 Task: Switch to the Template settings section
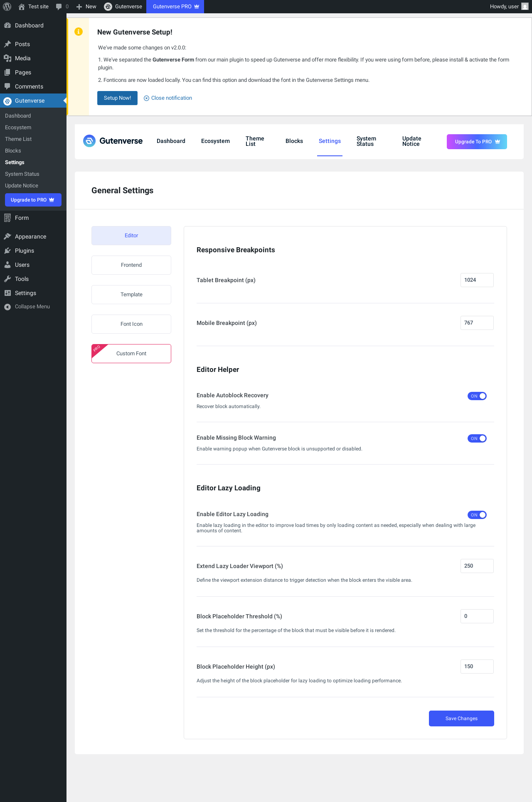click(x=131, y=295)
